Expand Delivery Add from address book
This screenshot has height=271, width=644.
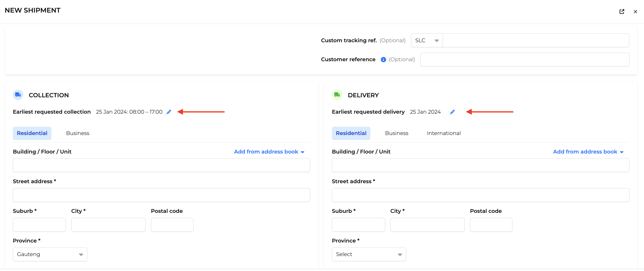(x=588, y=152)
